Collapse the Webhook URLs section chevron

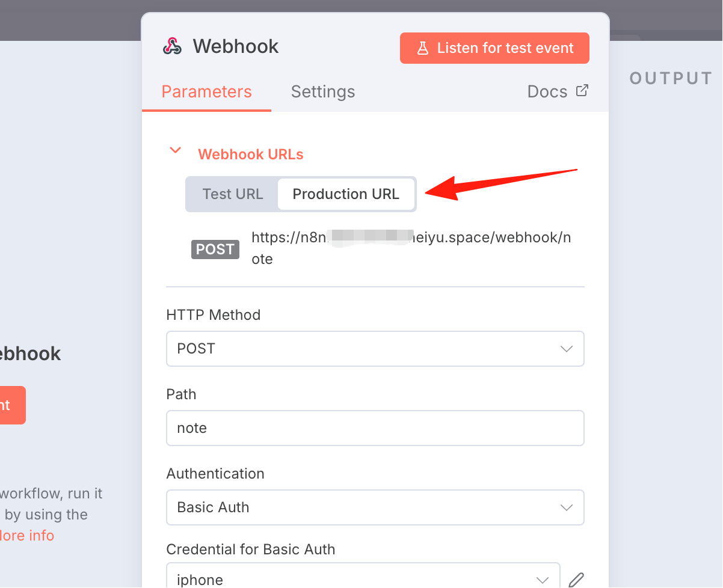click(x=175, y=150)
